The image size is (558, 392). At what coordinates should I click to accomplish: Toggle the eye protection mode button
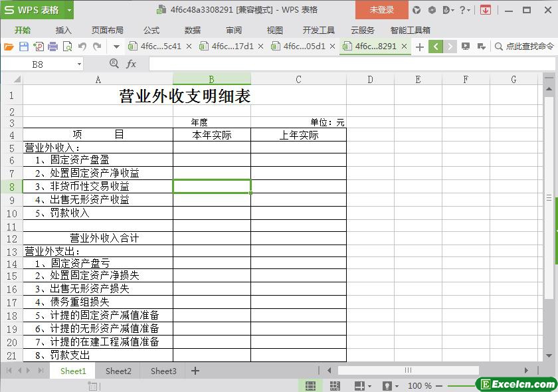(387, 385)
